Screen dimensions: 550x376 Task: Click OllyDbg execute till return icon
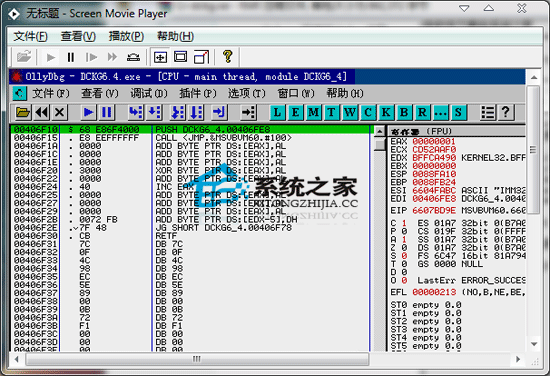tap(220, 113)
